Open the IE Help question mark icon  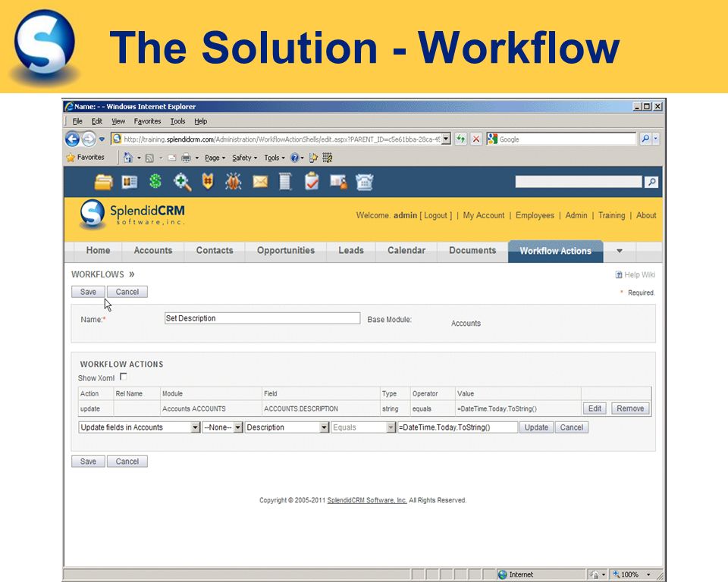click(295, 158)
